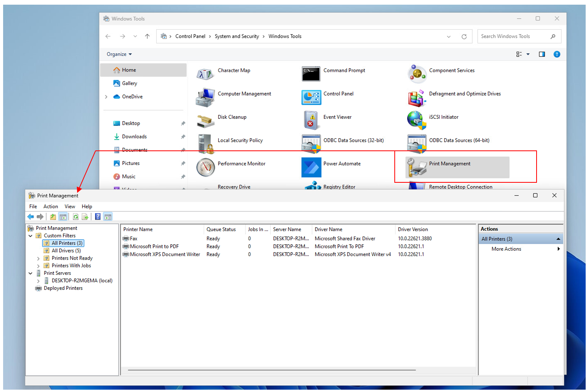The height and width of the screenshot is (392, 588).
Task: Launch Performance Monitor from Windows Tools
Action: (x=241, y=164)
